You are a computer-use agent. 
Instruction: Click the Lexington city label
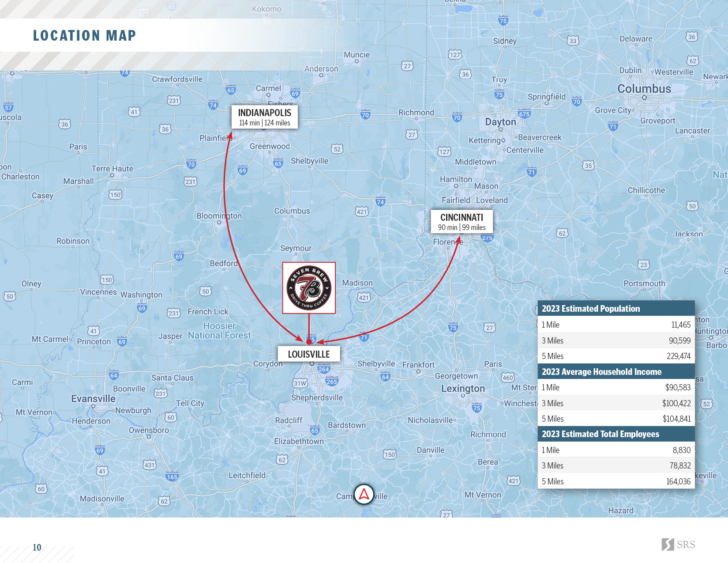[463, 389]
